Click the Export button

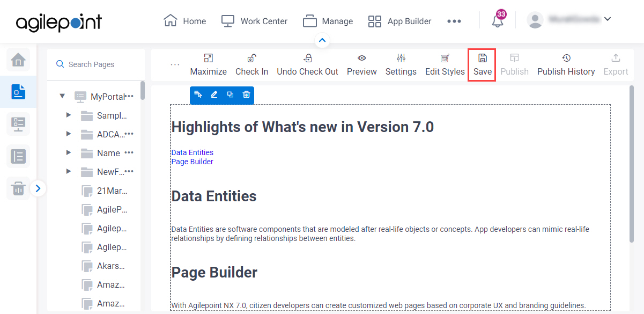pyautogui.click(x=616, y=64)
